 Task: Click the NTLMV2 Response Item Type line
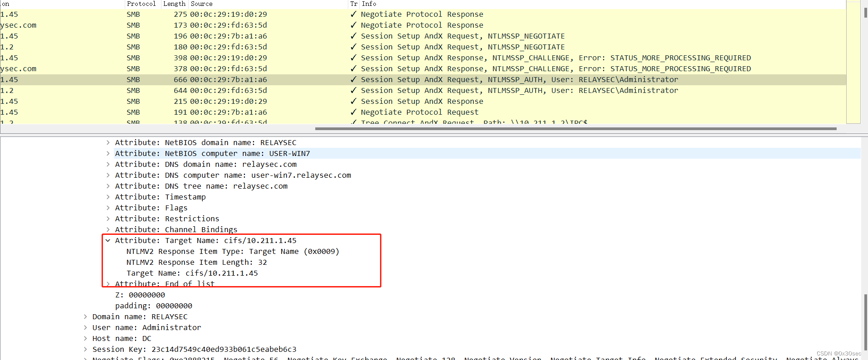pos(233,251)
